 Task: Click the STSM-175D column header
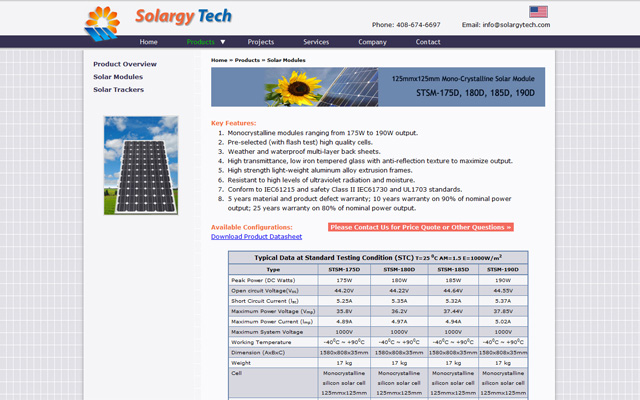pyautogui.click(x=344, y=270)
